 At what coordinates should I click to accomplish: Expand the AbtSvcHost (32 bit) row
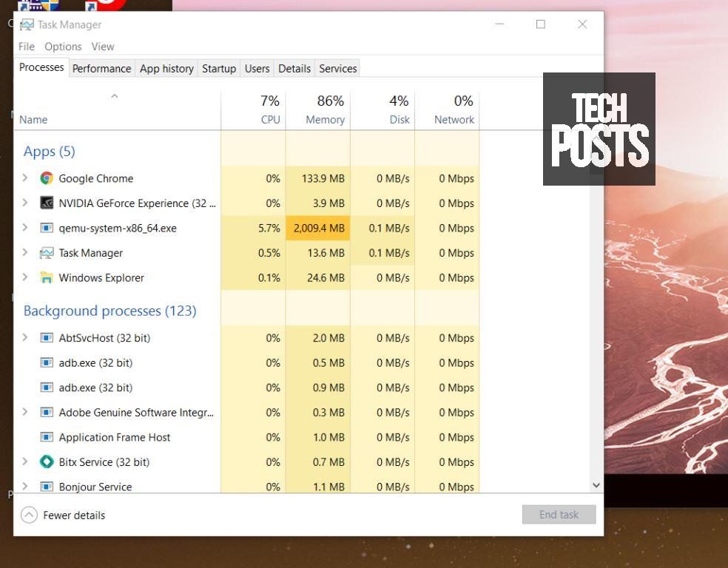click(25, 337)
